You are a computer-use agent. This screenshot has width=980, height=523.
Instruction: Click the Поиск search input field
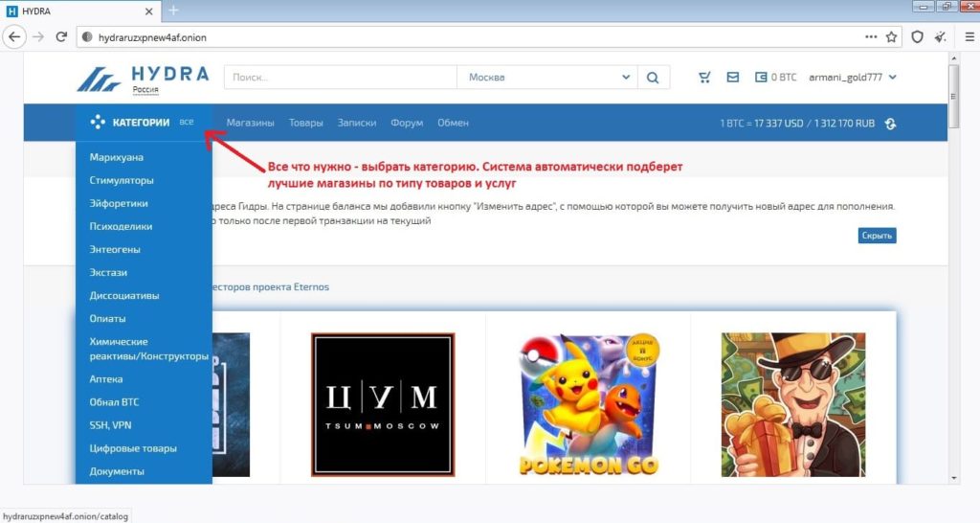point(340,78)
